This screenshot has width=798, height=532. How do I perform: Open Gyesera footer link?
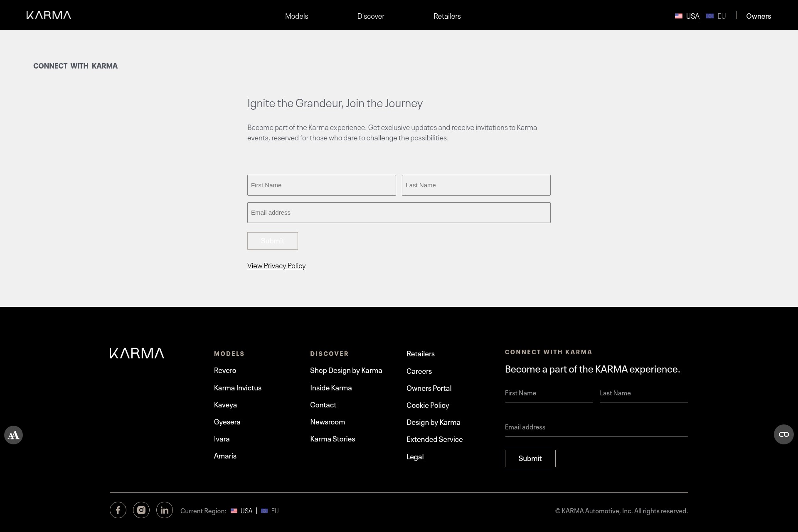227,422
